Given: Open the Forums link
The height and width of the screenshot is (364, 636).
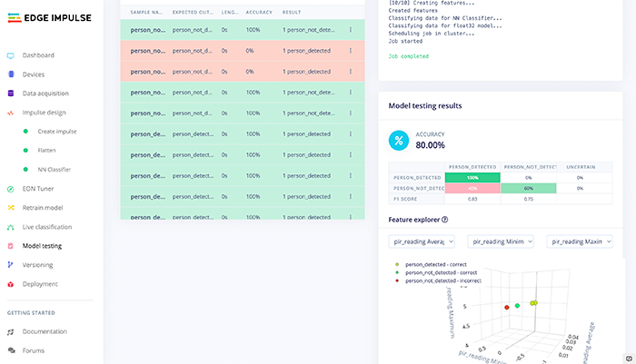Looking at the screenshot, I should pyautogui.click(x=34, y=350).
